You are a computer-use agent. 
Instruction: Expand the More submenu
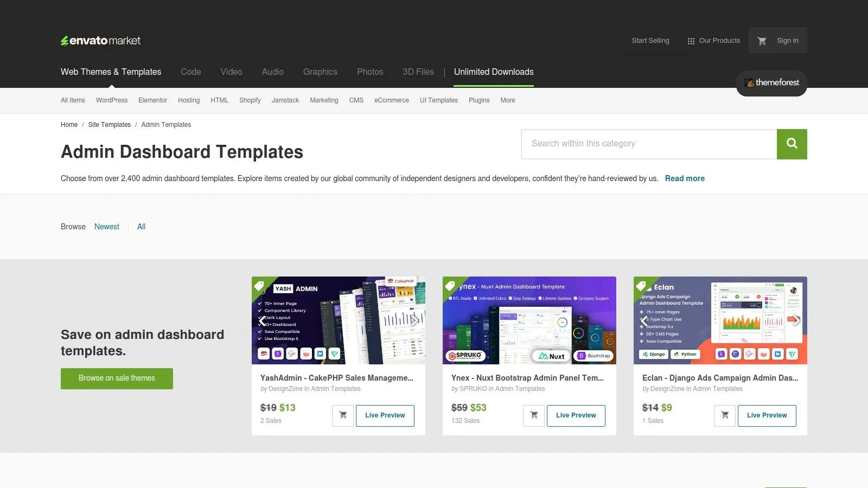coord(508,100)
